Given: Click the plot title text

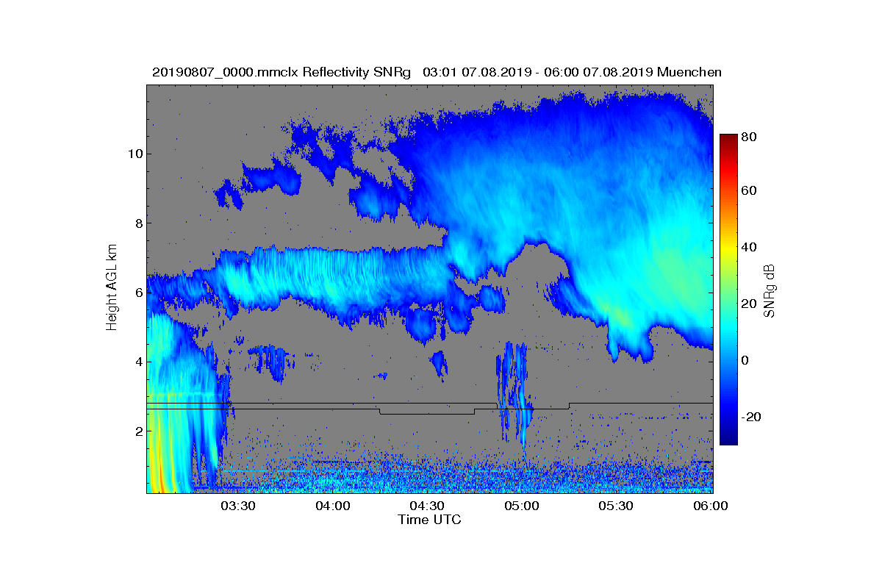Looking at the screenshot, I should [437, 72].
